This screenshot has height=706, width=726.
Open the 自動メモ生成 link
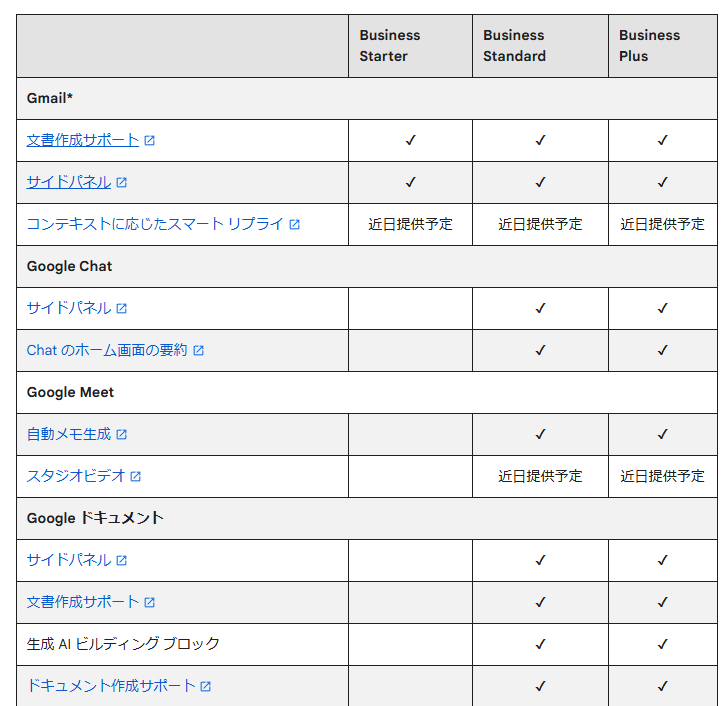(x=69, y=434)
